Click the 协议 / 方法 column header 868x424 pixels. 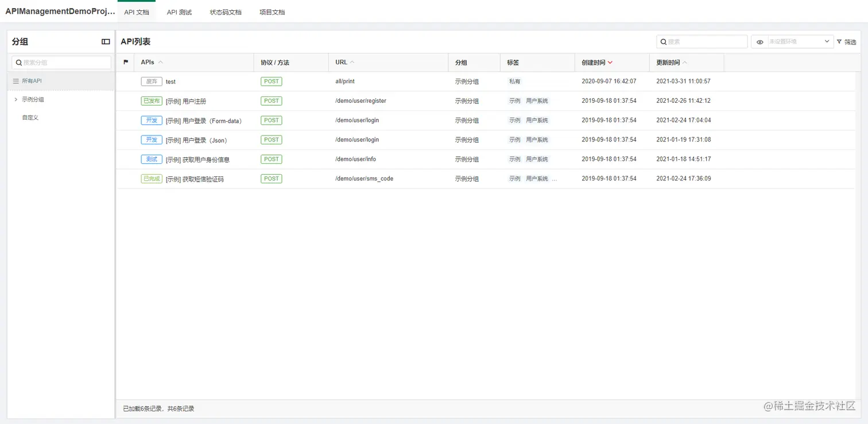point(275,63)
